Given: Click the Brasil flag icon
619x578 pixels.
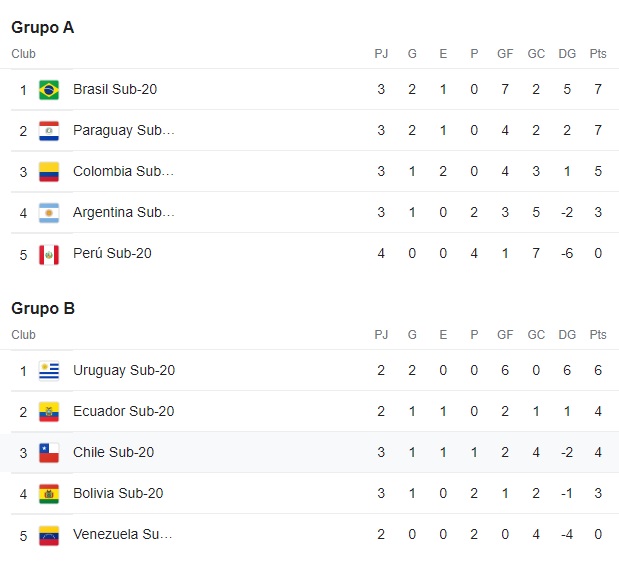Looking at the screenshot, I should pos(49,90).
